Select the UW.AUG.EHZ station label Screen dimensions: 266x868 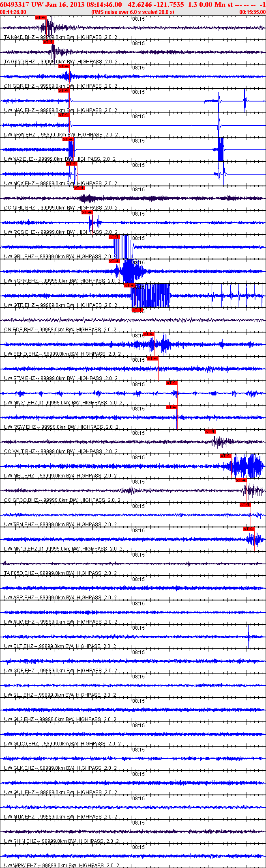click(61, 622)
